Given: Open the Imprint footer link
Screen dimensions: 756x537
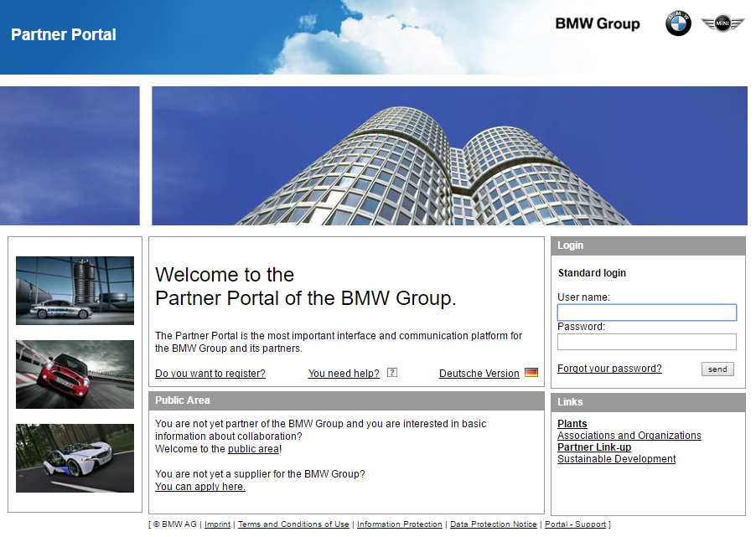Looking at the screenshot, I should tap(217, 524).
